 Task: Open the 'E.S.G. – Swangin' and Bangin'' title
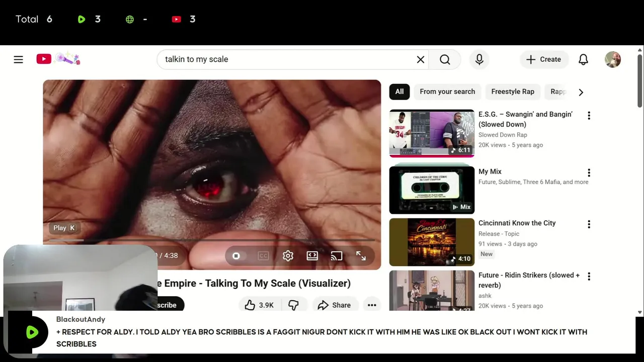525,119
